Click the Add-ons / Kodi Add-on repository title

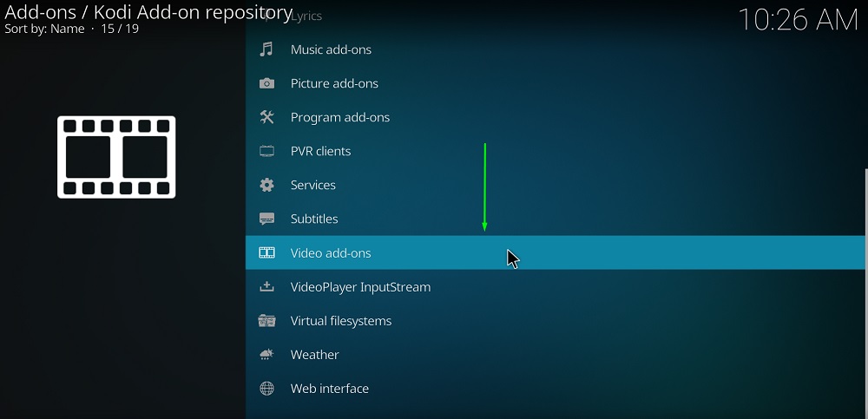coord(148,11)
